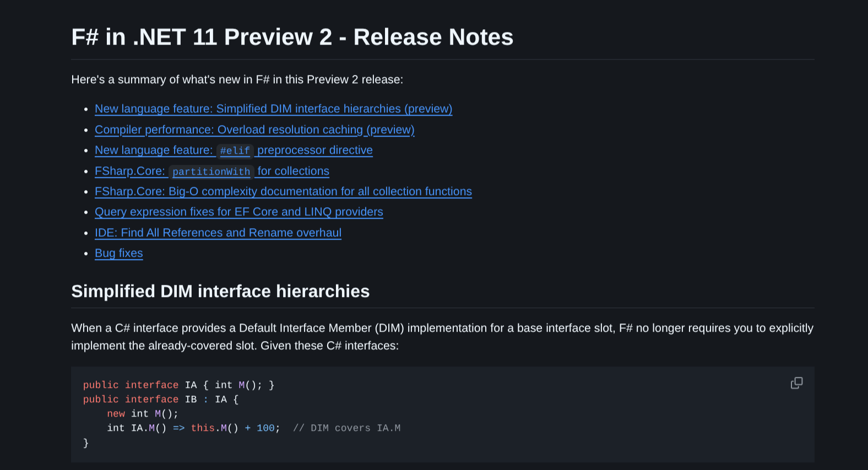Follow Query expression fixes for EF Core link

click(x=238, y=212)
